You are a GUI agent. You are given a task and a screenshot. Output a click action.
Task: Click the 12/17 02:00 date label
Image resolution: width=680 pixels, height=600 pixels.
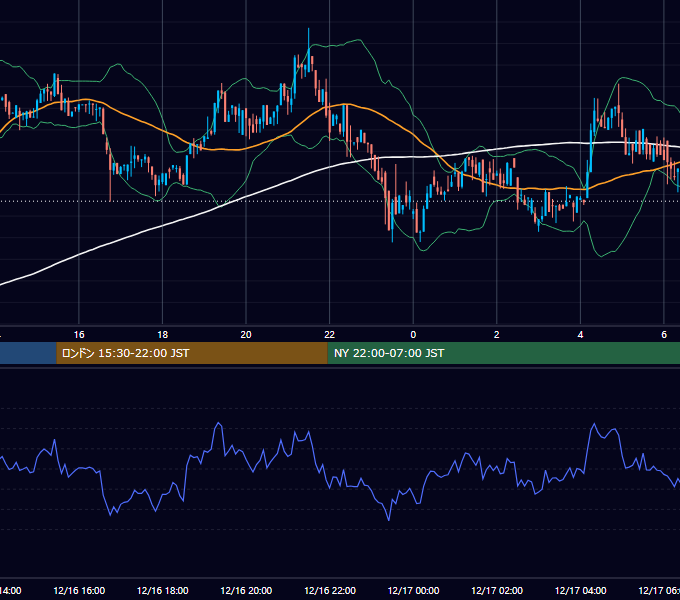click(497, 590)
